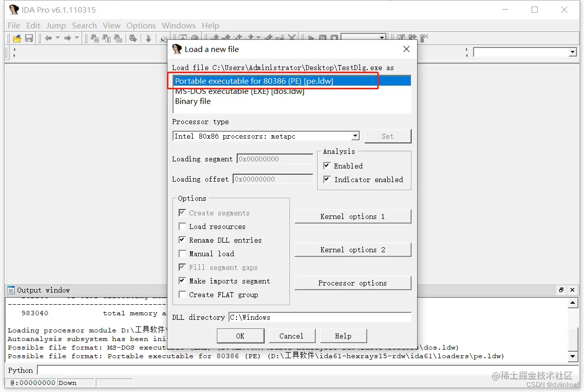Click the Set processor button

click(388, 136)
